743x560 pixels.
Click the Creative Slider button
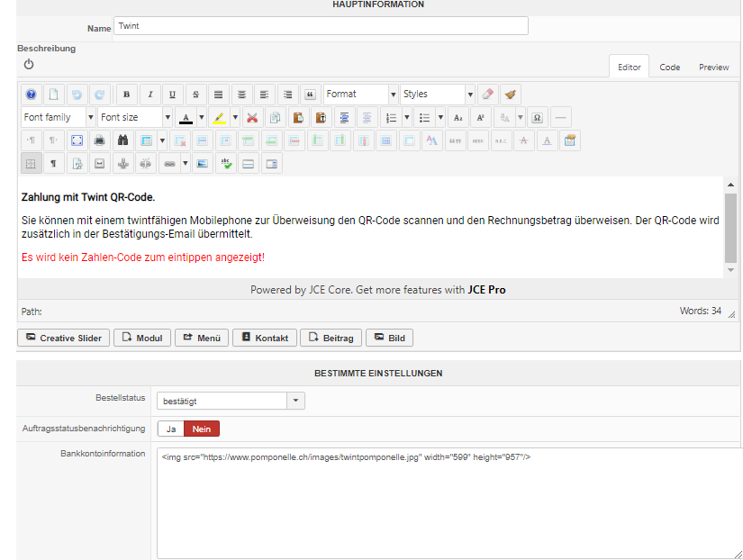pos(64,338)
